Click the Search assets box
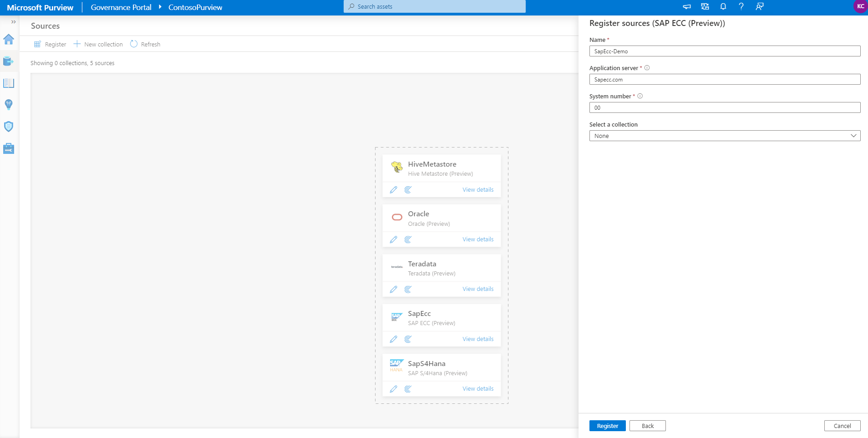 click(x=435, y=6)
